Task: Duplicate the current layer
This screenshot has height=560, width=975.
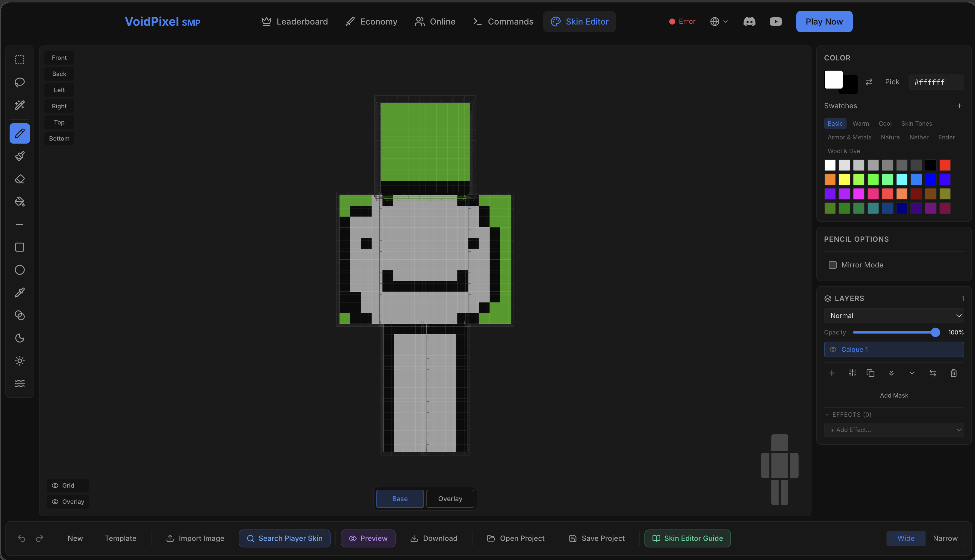Action: click(871, 373)
